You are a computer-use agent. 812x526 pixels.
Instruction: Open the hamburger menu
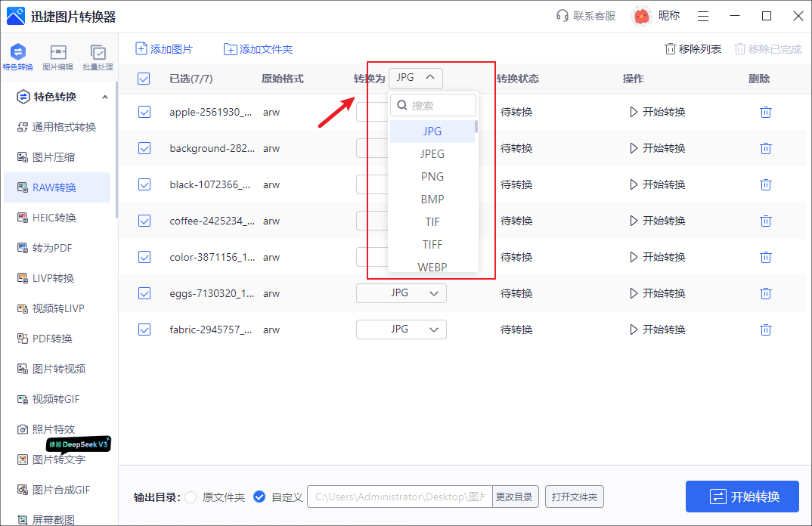703,15
